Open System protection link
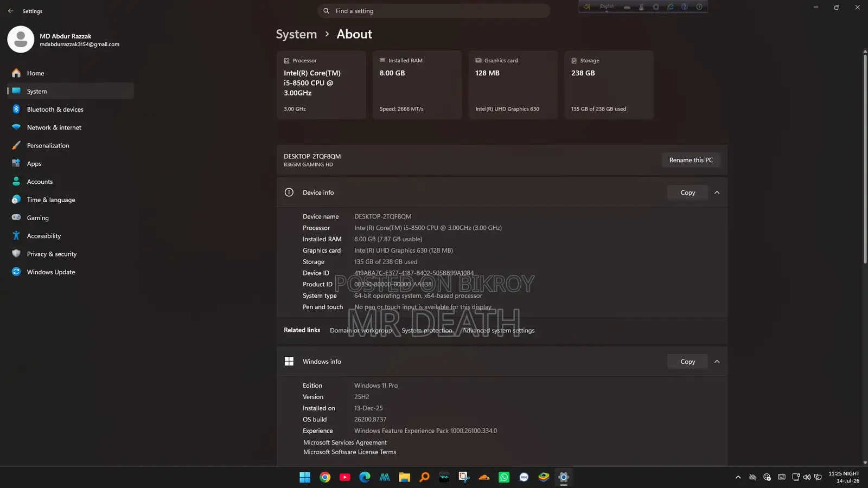Screen dimensions: 868x488 click(x=427, y=330)
